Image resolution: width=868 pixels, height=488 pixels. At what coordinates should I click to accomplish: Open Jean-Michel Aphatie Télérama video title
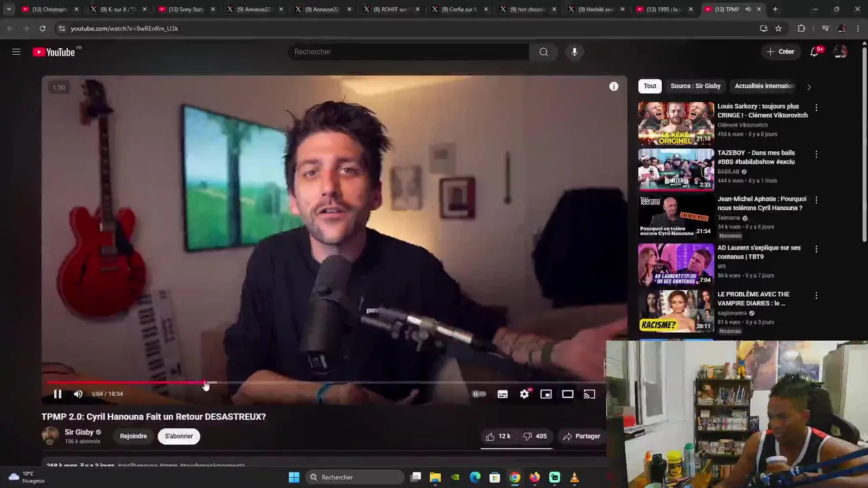tap(762, 203)
